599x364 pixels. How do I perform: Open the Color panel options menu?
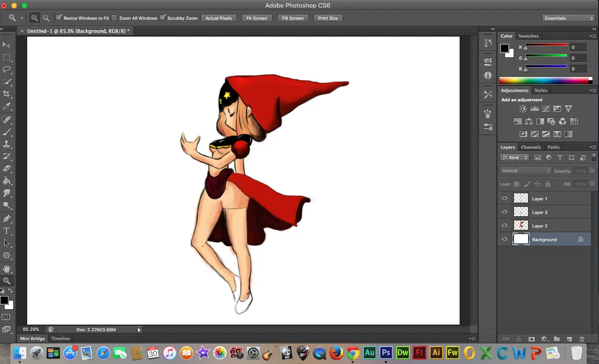pos(593,36)
